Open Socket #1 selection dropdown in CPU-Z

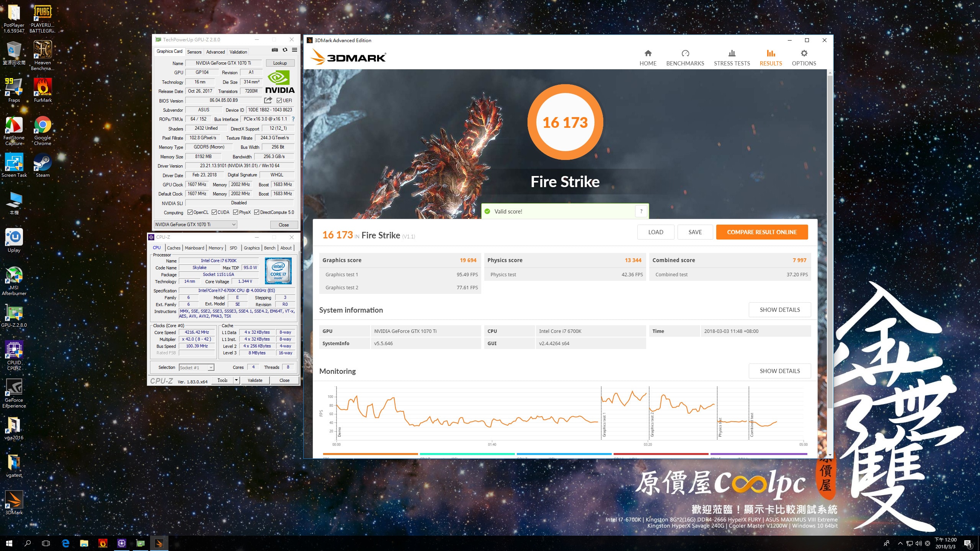click(196, 368)
